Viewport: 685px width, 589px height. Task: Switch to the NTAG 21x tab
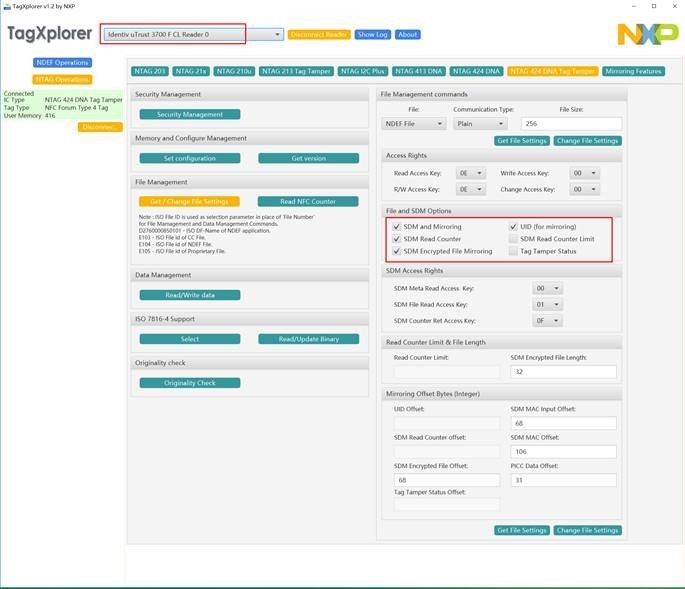(x=191, y=71)
